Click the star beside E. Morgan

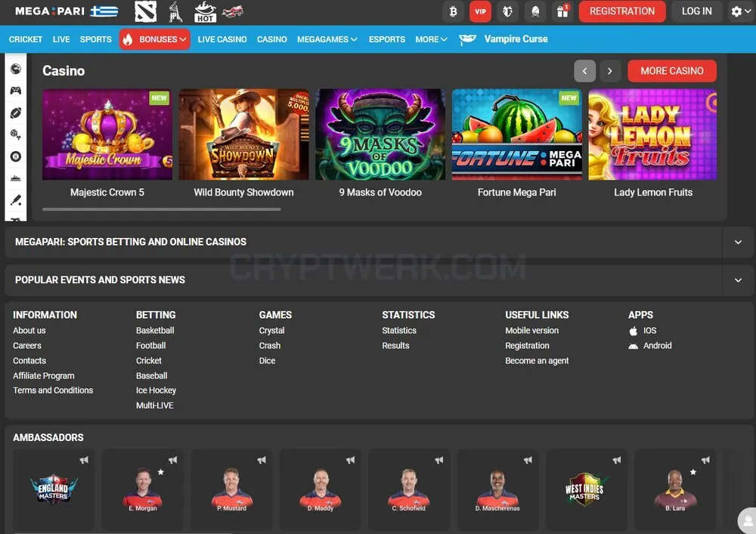pyautogui.click(x=161, y=472)
